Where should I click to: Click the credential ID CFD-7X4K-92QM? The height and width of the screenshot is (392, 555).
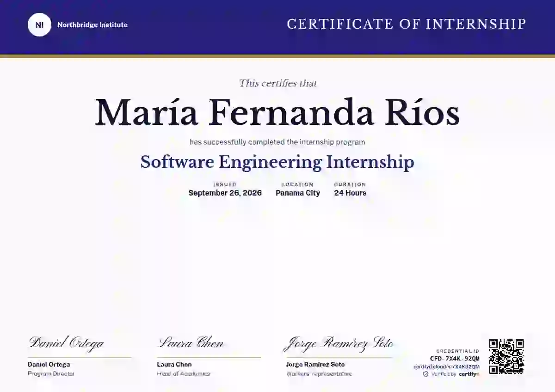455,358
